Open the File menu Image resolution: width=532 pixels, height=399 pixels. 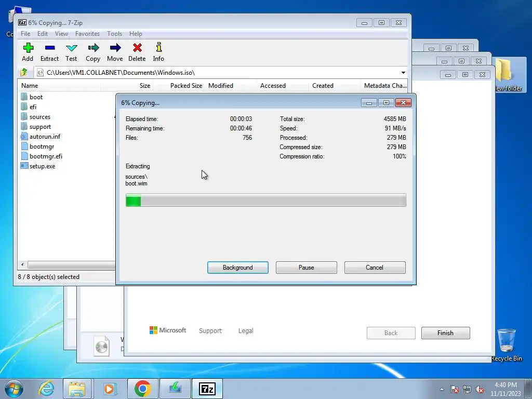(x=25, y=34)
